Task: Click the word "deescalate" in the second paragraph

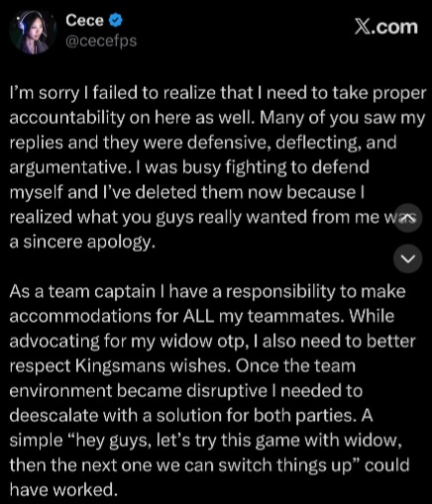Action: click(54, 416)
